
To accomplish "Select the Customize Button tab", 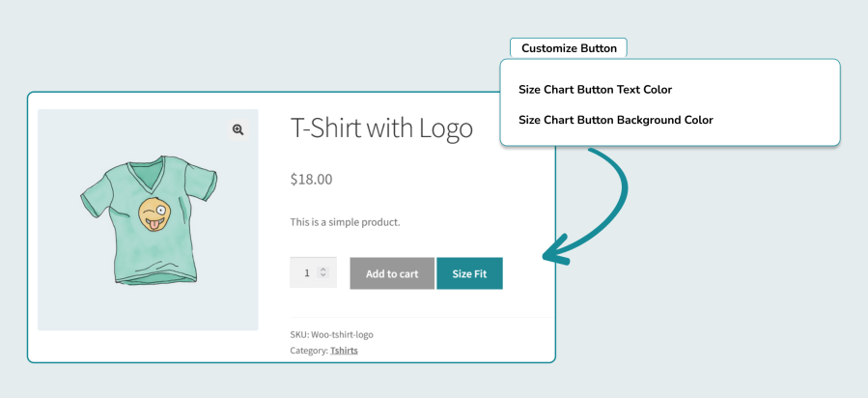I will pos(569,48).
